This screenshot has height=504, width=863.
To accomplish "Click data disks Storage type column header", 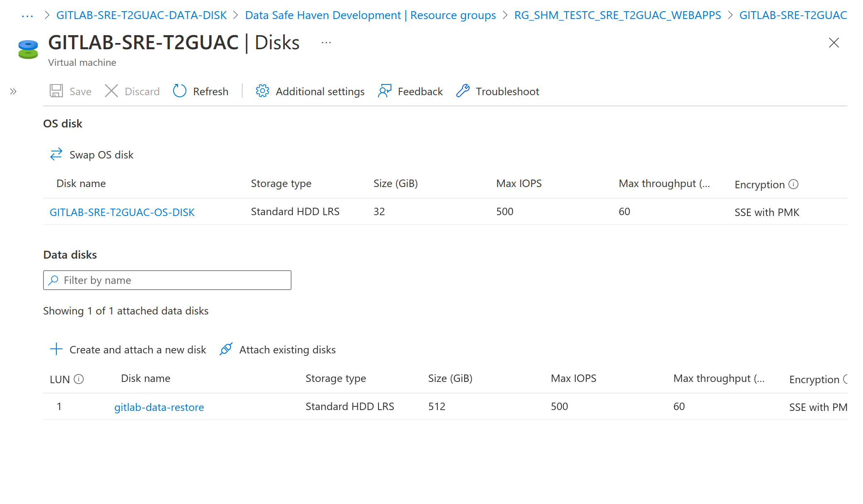I will click(336, 378).
